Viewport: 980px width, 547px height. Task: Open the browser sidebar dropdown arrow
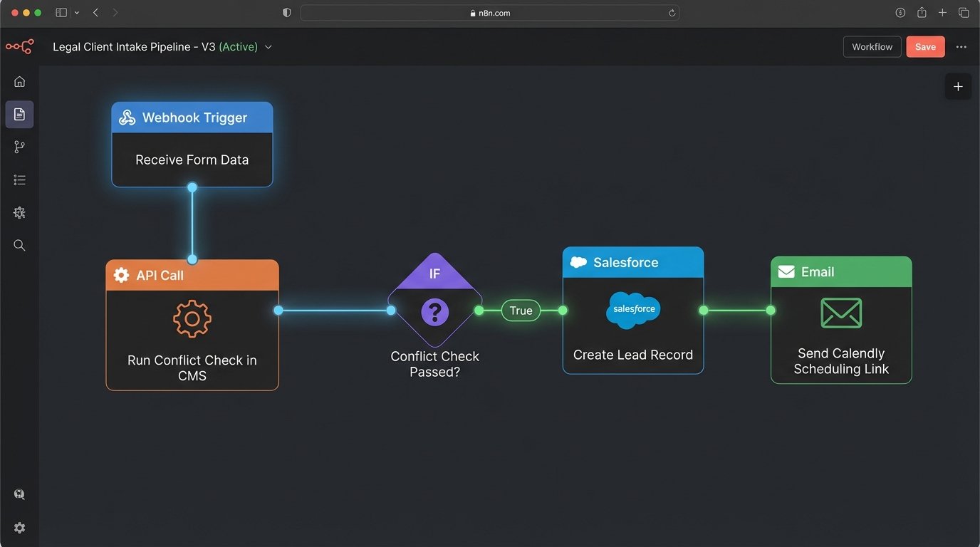pyautogui.click(x=77, y=12)
